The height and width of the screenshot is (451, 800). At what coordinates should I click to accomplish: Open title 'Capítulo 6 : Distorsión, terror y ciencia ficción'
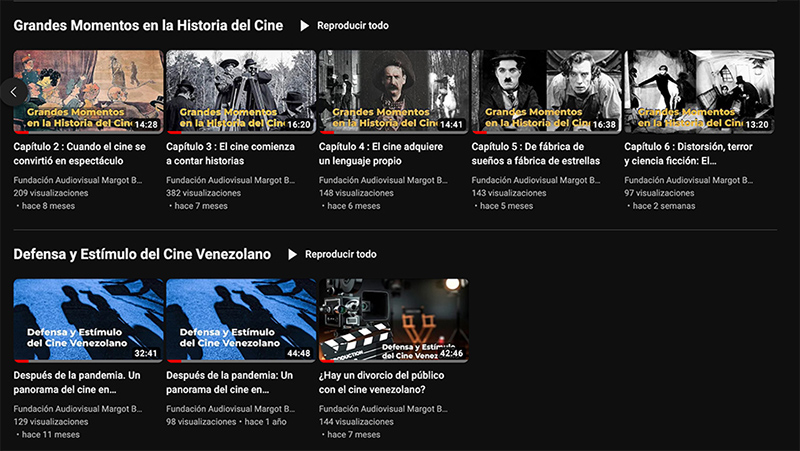tap(688, 154)
